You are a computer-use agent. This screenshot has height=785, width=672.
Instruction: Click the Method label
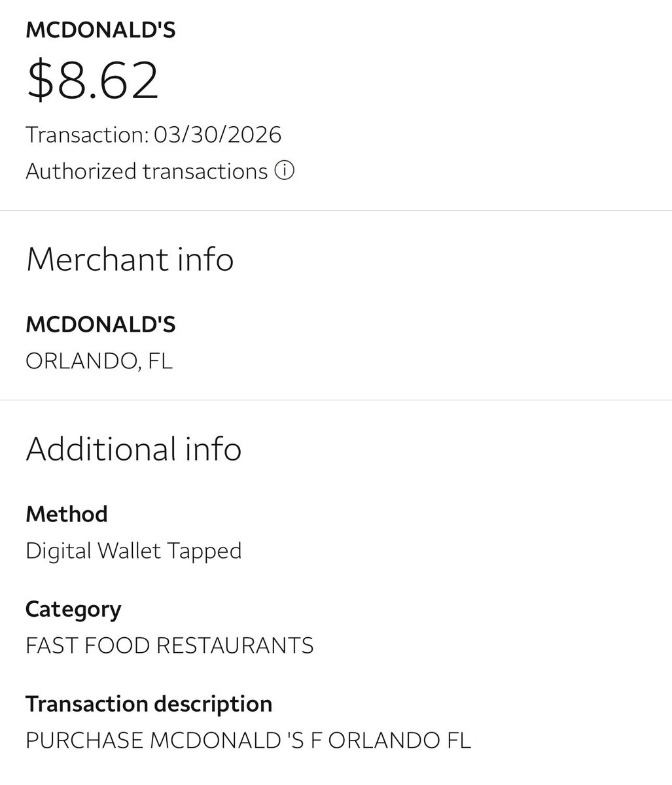click(x=66, y=514)
